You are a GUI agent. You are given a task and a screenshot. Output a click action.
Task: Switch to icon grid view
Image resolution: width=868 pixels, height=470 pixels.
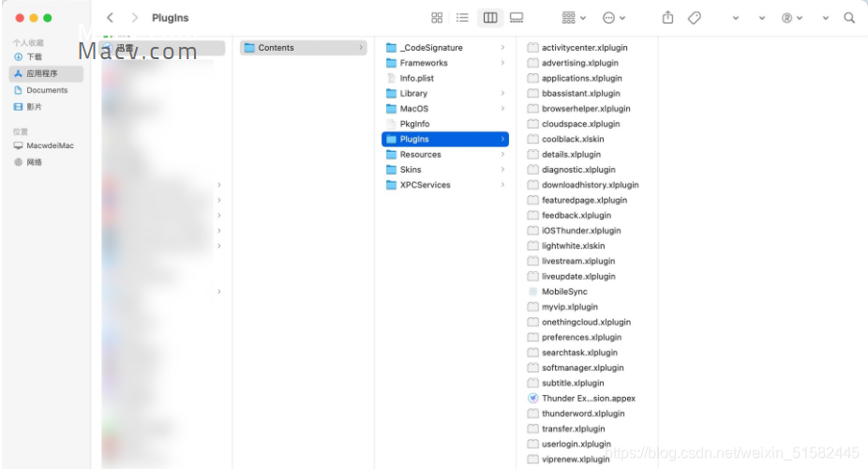click(x=437, y=18)
